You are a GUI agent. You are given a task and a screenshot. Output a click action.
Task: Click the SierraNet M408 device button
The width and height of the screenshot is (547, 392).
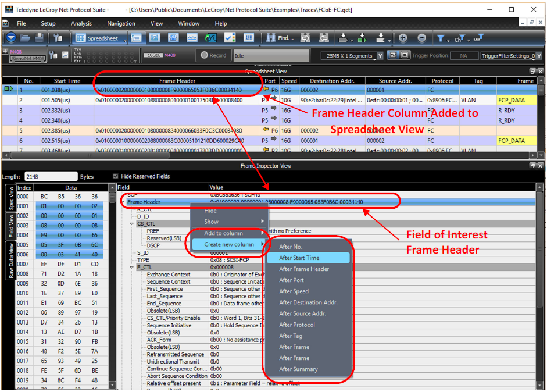tap(28, 59)
